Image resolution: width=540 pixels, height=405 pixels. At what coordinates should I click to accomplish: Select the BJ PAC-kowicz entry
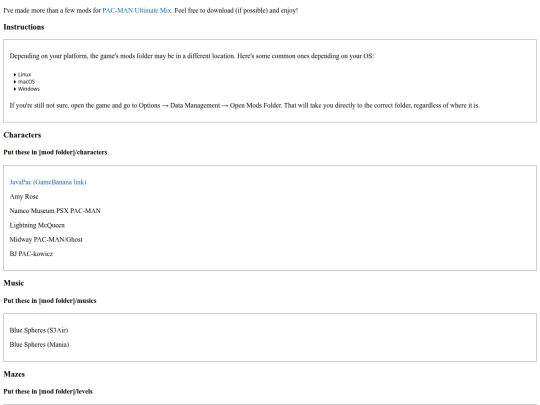pos(31,254)
